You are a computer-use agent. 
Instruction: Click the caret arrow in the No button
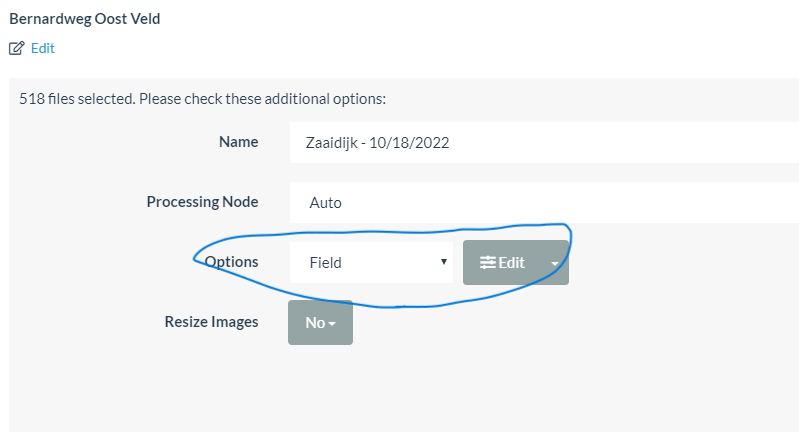click(331, 323)
